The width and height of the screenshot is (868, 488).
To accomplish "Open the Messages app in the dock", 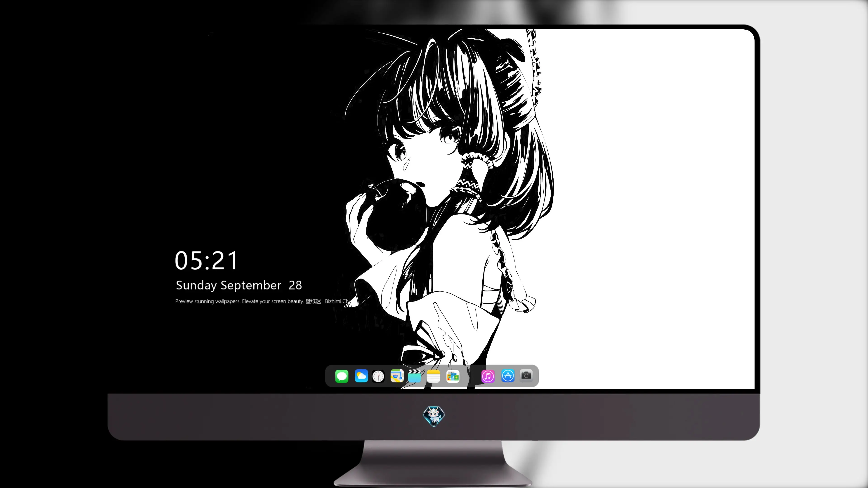I will point(342,376).
